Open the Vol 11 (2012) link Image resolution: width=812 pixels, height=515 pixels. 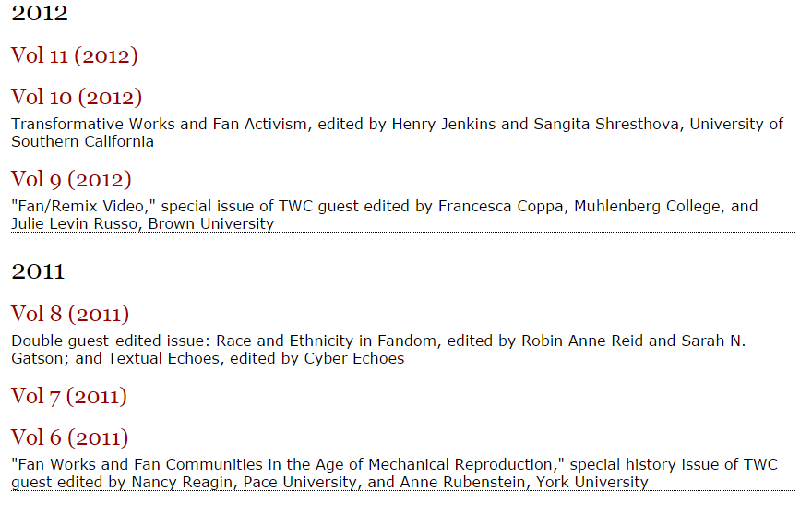[x=74, y=55]
